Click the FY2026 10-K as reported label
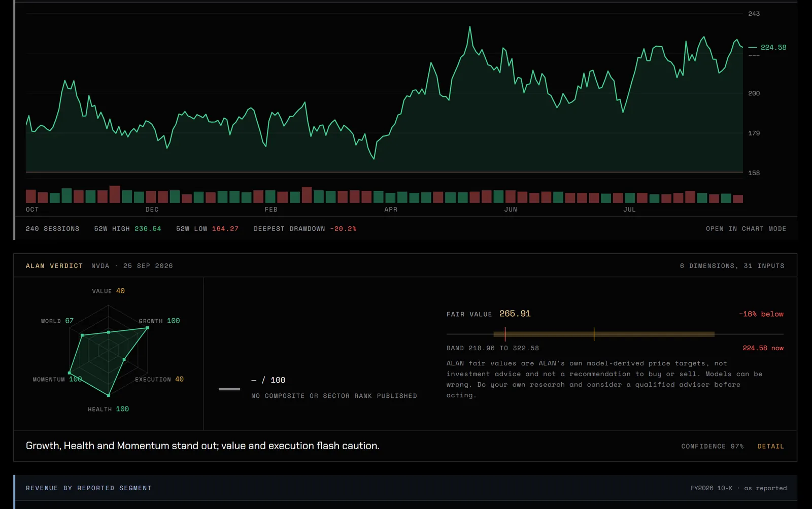The width and height of the screenshot is (812, 509). [738, 488]
